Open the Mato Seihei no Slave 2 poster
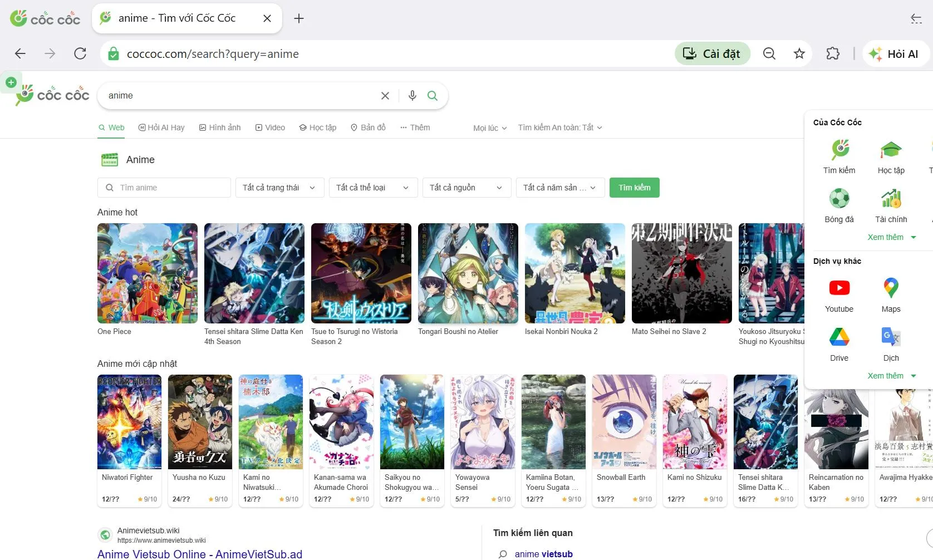The height and width of the screenshot is (560, 933). [682, 273]
